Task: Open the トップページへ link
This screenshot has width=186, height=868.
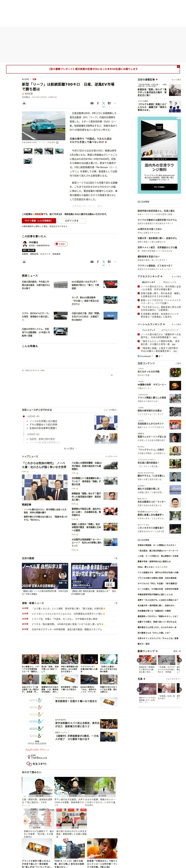Action: coord(111,457)
